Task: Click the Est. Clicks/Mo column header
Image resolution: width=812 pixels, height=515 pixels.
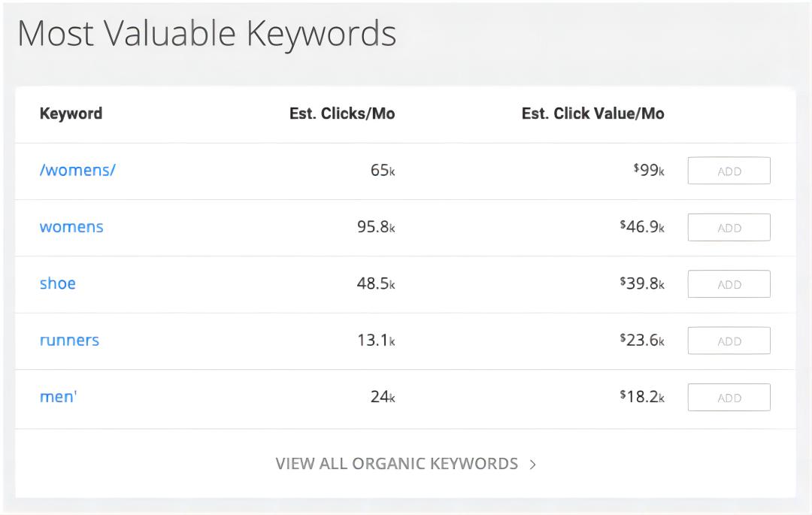Action: (342, 114)
